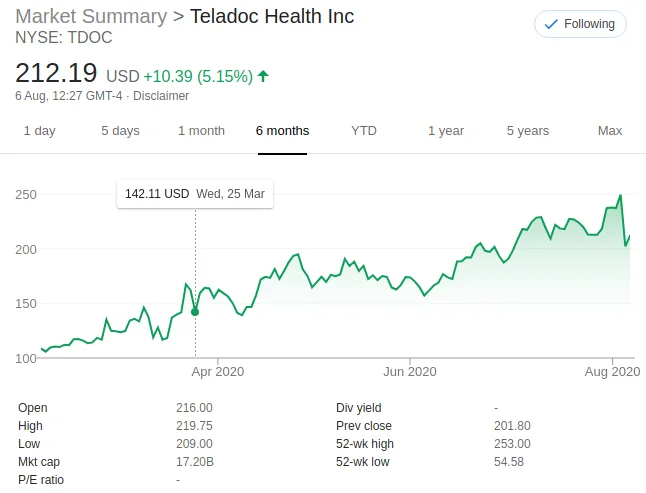Viewport: 646px width, 493px height.
Task: Click the 212.19 stock price
Action: 56,74
